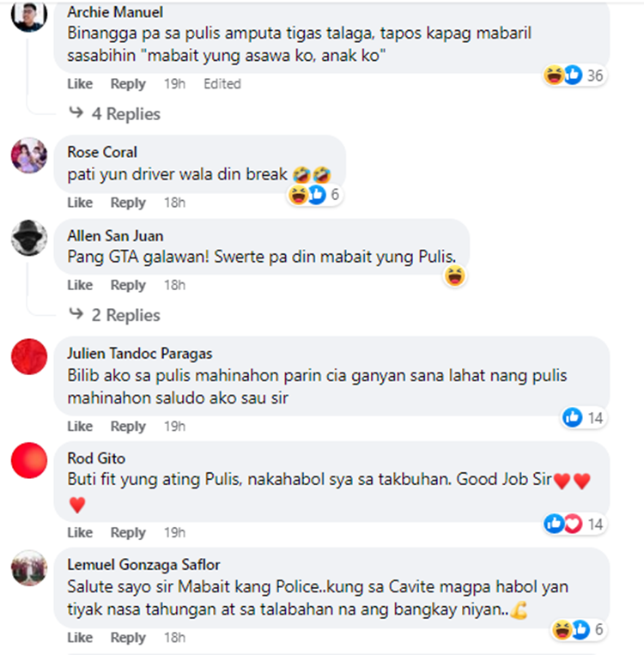Reply to Lemuel Gonzaga Saflor's comment

point(128,638)
